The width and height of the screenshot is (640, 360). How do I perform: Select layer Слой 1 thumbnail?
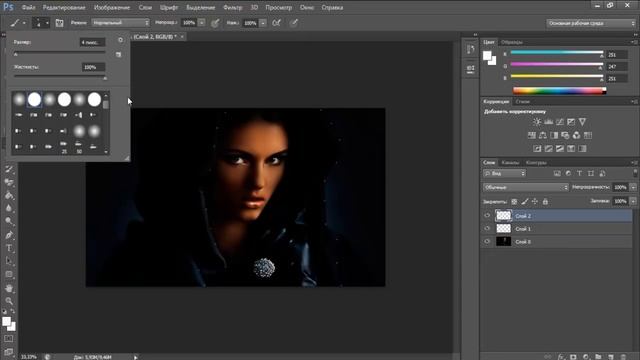click(x=503, y=229)
